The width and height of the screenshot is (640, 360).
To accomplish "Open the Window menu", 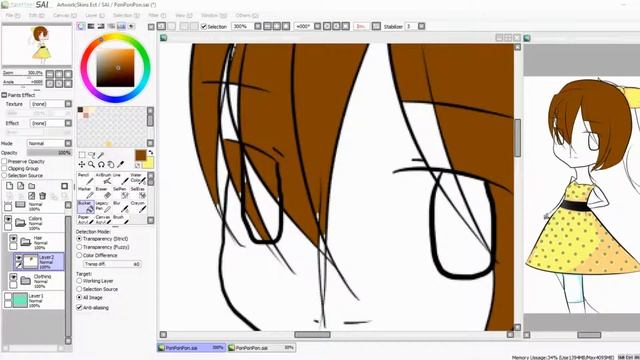I will coord(213,16).
